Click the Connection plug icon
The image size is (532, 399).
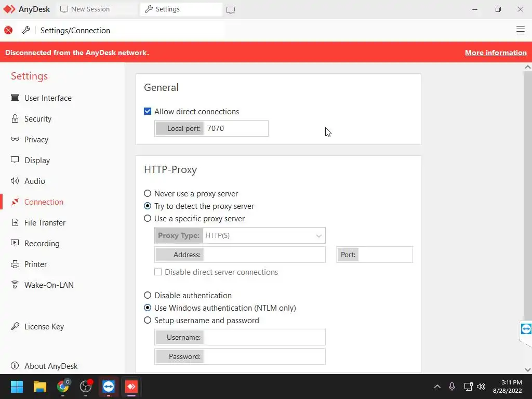[15, 202]
